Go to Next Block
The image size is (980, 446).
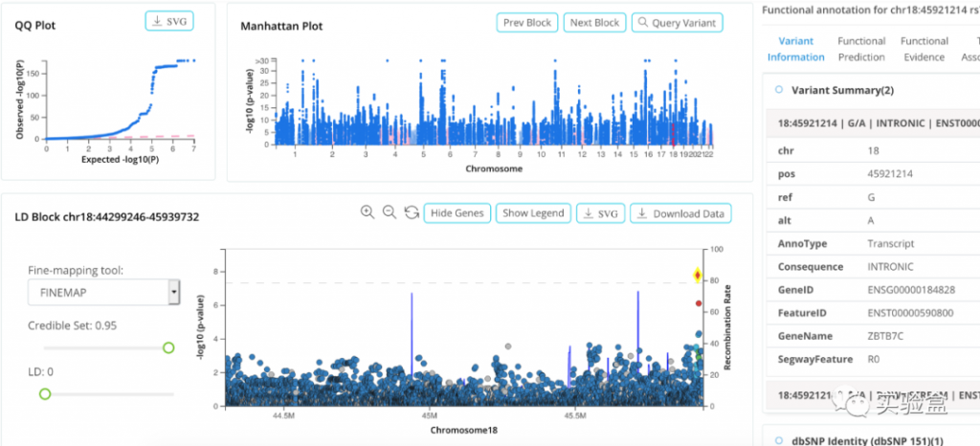[x=594, y=22]
